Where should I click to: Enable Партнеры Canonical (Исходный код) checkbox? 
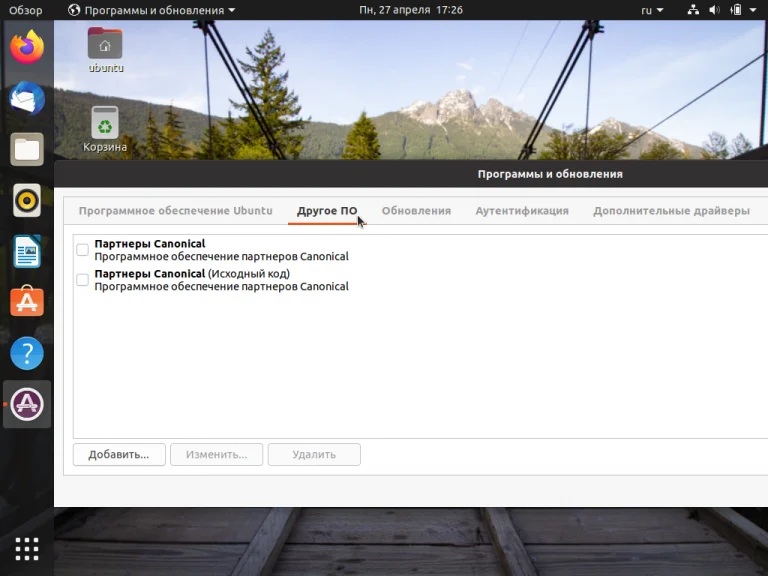pyautogui.click(x=82, y=280)
